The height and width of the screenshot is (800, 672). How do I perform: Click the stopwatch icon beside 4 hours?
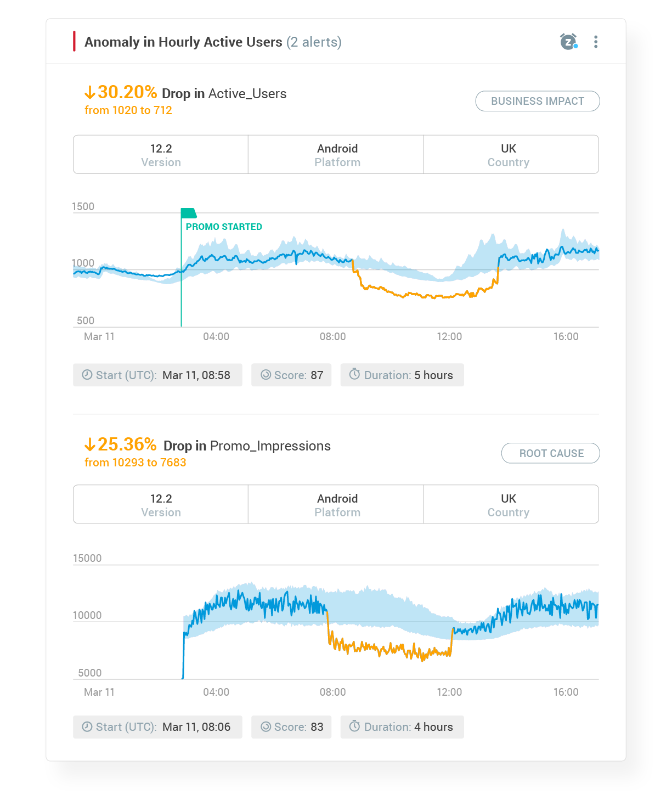[355, 726]
